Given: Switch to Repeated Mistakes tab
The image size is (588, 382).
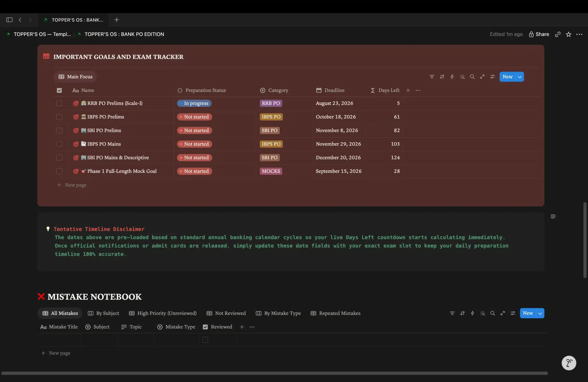Looking at the screenshot, I should [x=336, y=313].
